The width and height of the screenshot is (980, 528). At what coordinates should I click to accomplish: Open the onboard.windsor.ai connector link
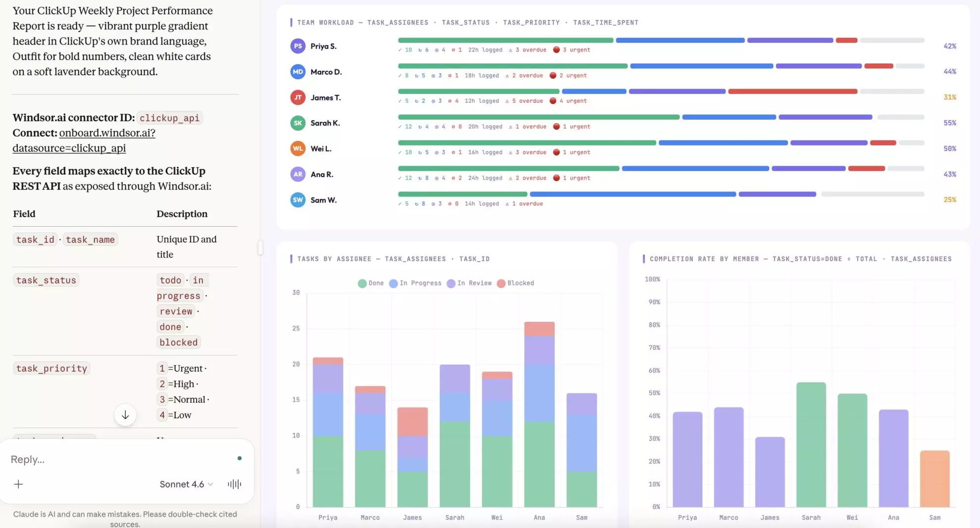[107, 133]
